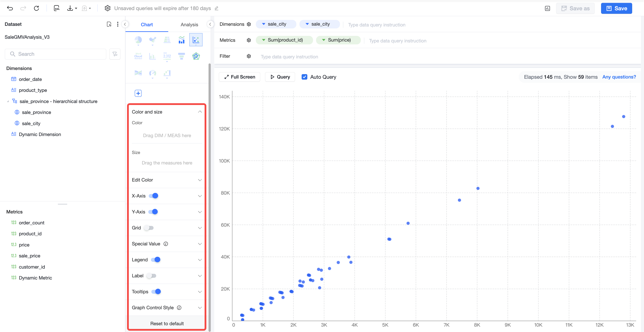This screenshot has width=644, height=332.
Task: Click the undo arrow icon
Action: [10, 8]
